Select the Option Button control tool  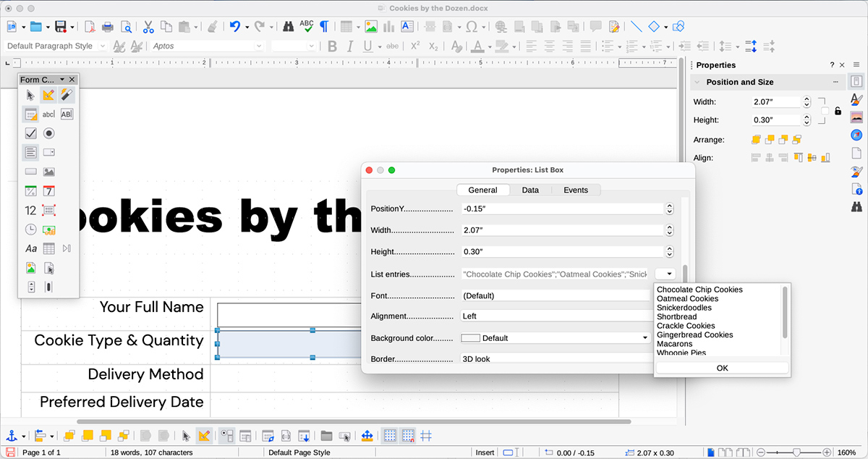(48, 132)
